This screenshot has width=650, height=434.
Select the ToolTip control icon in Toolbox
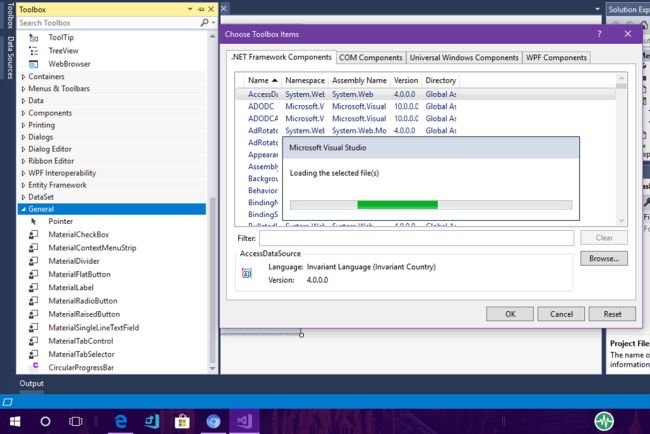pos(34,38)
